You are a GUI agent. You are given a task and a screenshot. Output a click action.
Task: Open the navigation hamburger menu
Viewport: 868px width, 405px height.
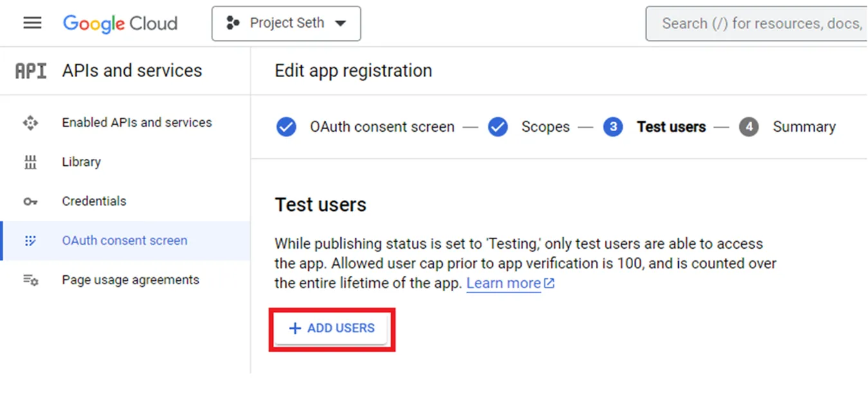(32, 23)
